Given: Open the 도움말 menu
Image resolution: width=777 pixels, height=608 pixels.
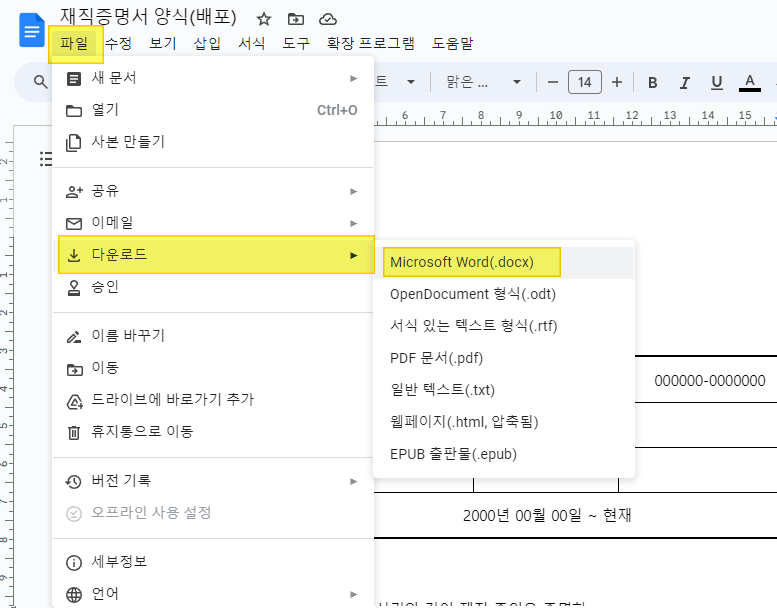Looking at the screenshot, I should (452, 44).
